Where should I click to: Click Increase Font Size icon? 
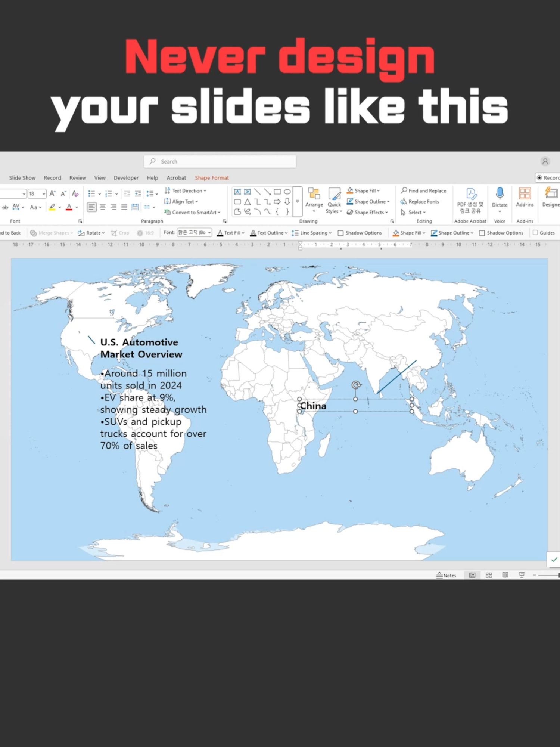coord(53,193)
